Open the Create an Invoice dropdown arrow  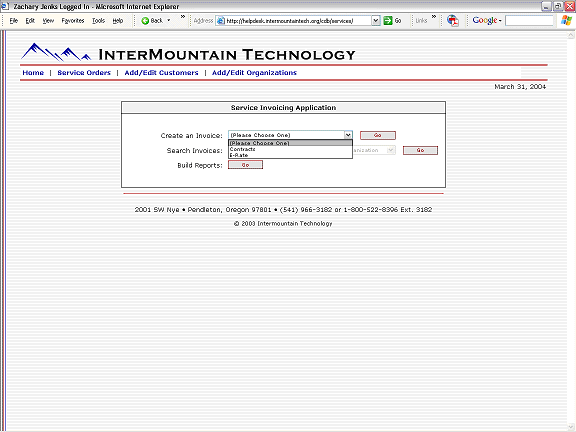coord(348,135)
